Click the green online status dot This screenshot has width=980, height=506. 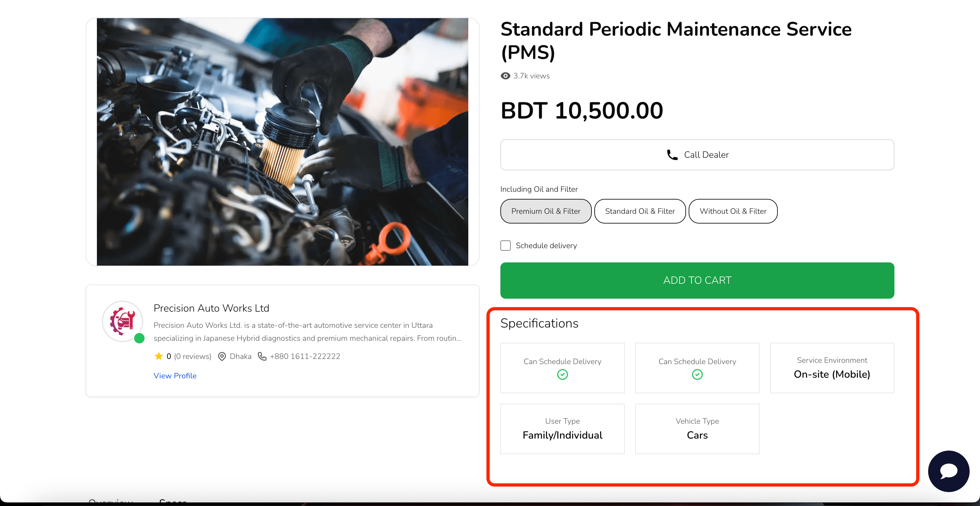coord(139,338)
